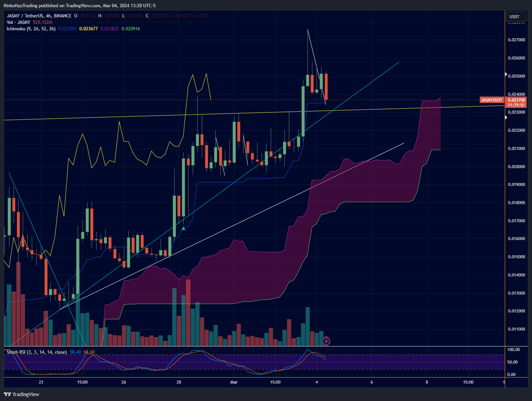Click Ichimoku purple value 0.023825
532x401 pixels.
[x=109, y=29]
